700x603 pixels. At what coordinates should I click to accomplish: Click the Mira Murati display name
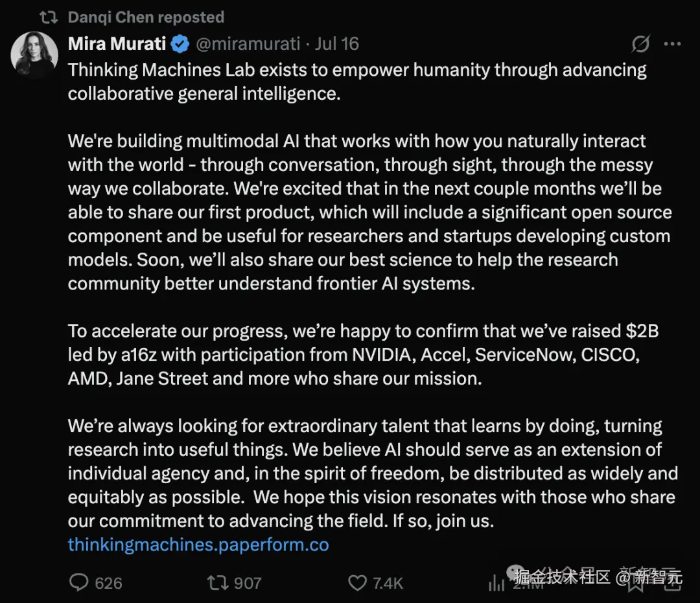[117, 43]
